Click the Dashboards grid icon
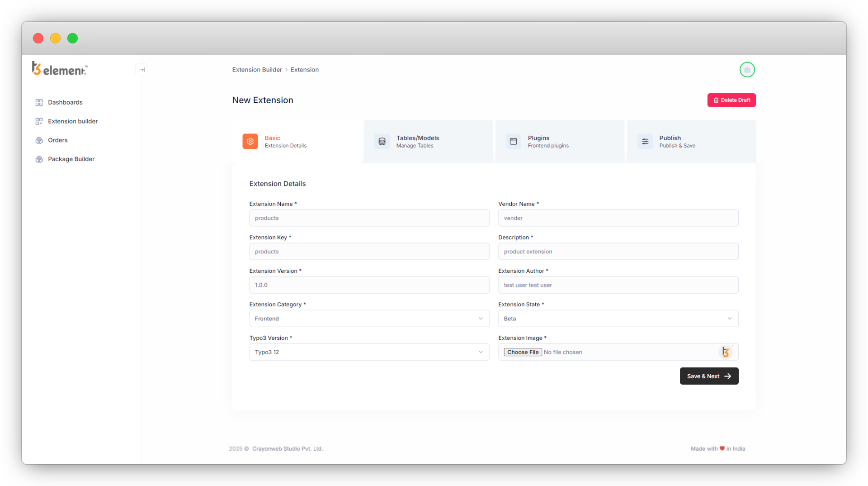Viewport: 868px width, 486px height. pyautogui.click(x=39, y=102)
